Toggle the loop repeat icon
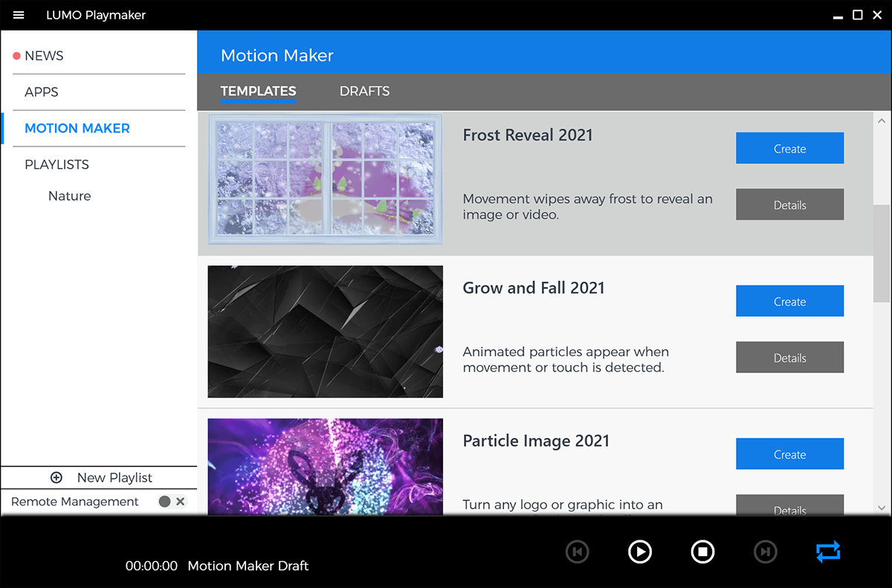Viewport: 892px width, 588px height. pyautogui.click(x=827, y=551)
